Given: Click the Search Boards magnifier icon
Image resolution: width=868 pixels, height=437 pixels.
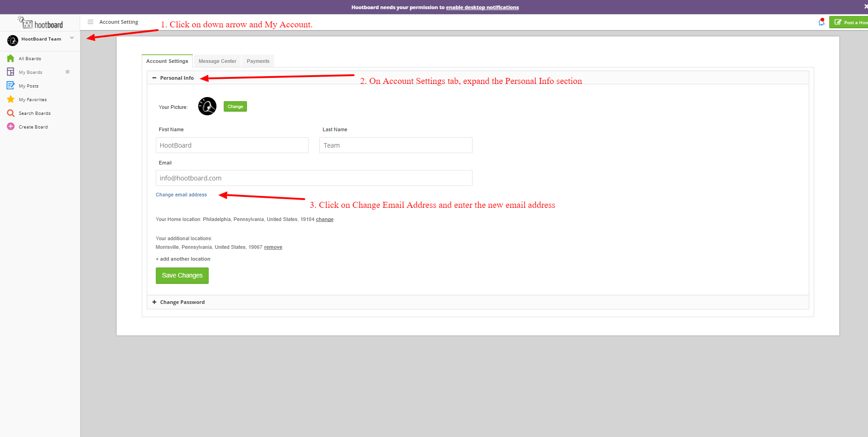Looking at the screenshot, I should click(10, 113).
